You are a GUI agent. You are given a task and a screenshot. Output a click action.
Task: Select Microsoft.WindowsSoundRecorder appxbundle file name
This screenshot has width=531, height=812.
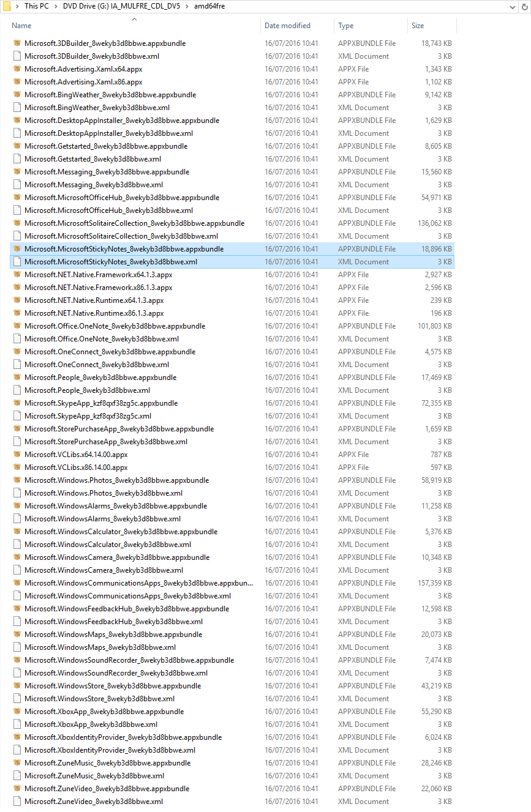(129, 660)
